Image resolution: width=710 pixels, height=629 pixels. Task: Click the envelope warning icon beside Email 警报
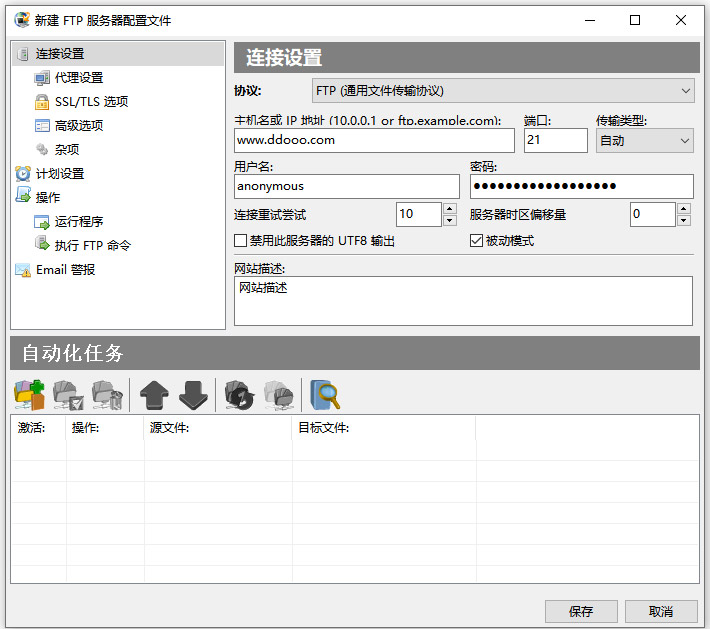pyautogui.click(x=23, y=270)
